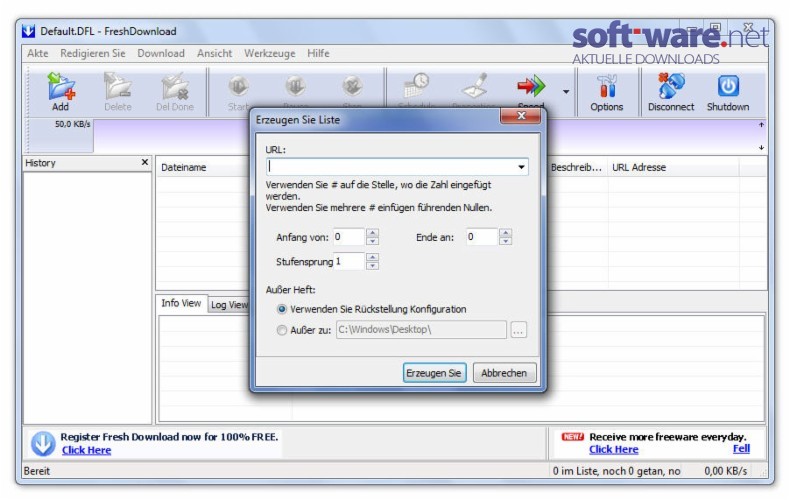This screenshot has width=790, height=500.
Task: Close the History panel with X
Action: click(x=145, y=162)
